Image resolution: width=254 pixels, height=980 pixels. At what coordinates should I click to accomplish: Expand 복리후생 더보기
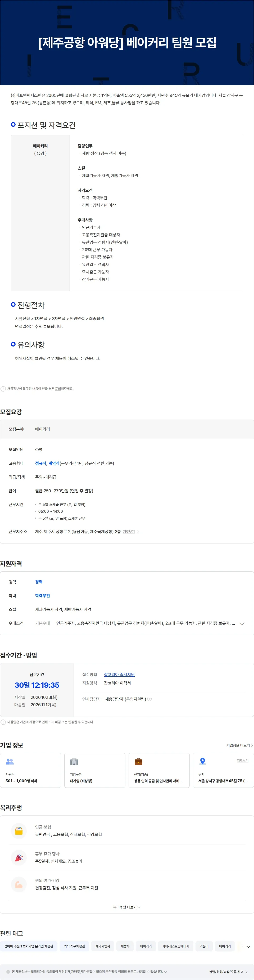coord(127,907)
